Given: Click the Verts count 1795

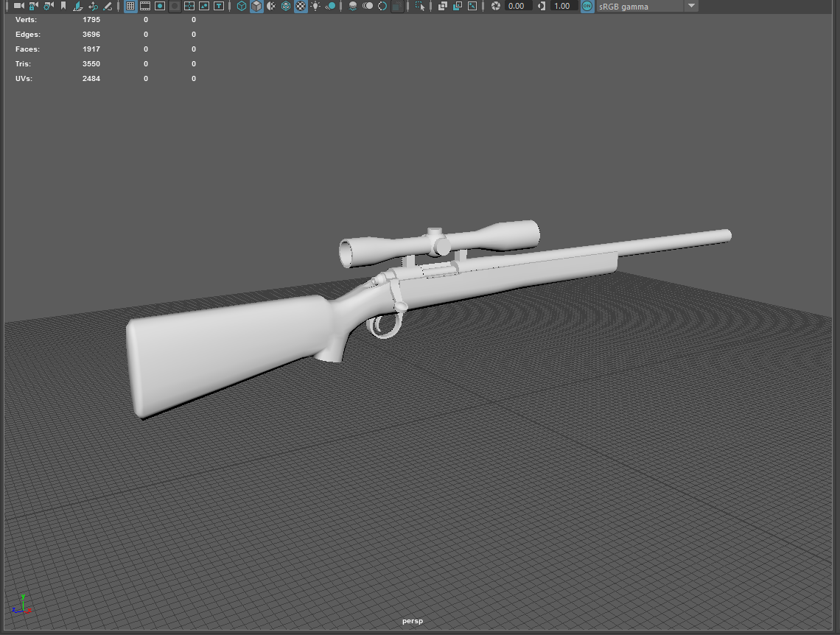Looking at the screenshot, I should 91,19.
